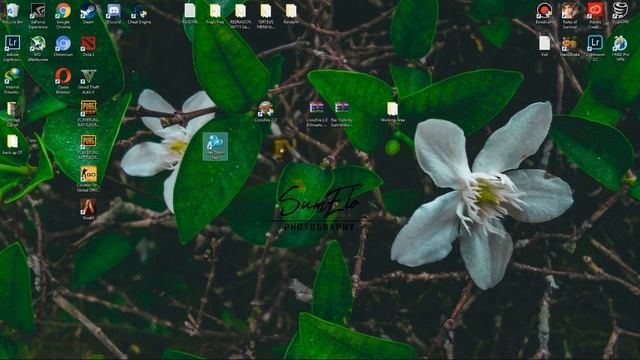
Task: Open Lightroom CC shortcut
Action: pyautogui.click(x=595, y=48)
